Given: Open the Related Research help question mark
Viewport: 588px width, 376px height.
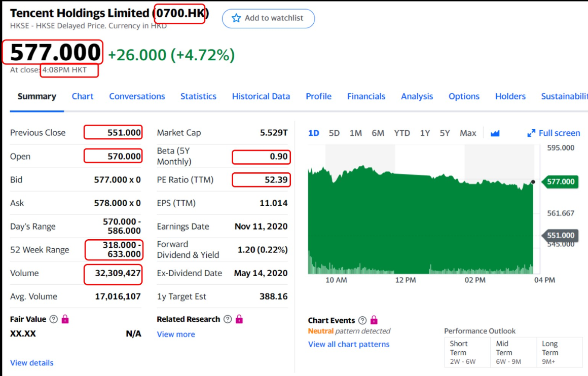Looking at the screenshot, I should [228, 319].
